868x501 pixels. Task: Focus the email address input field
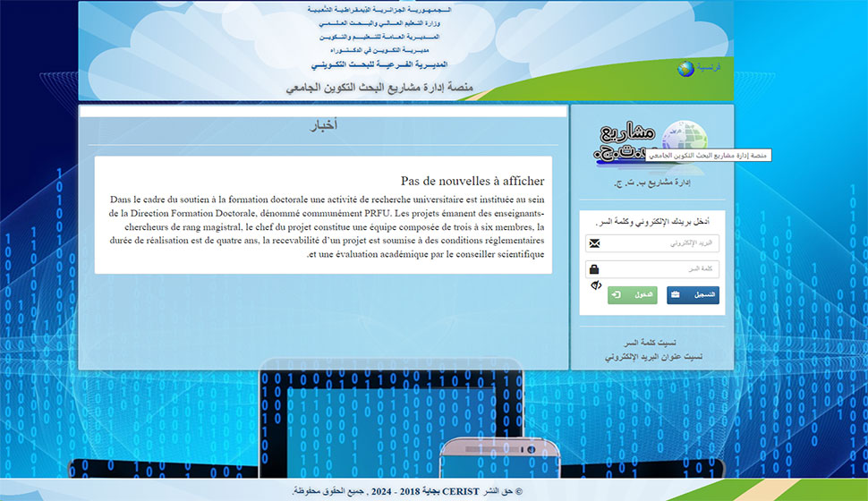click(x=652, y=243)
